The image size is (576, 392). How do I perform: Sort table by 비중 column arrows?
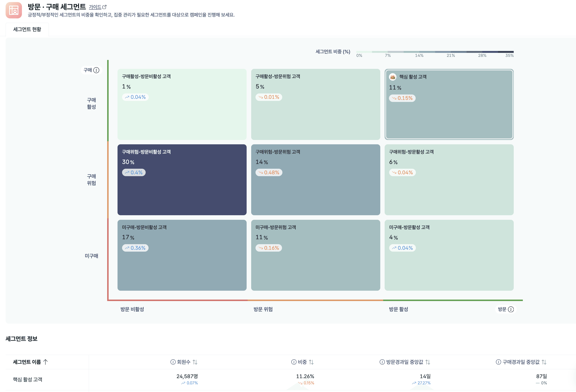311,362
